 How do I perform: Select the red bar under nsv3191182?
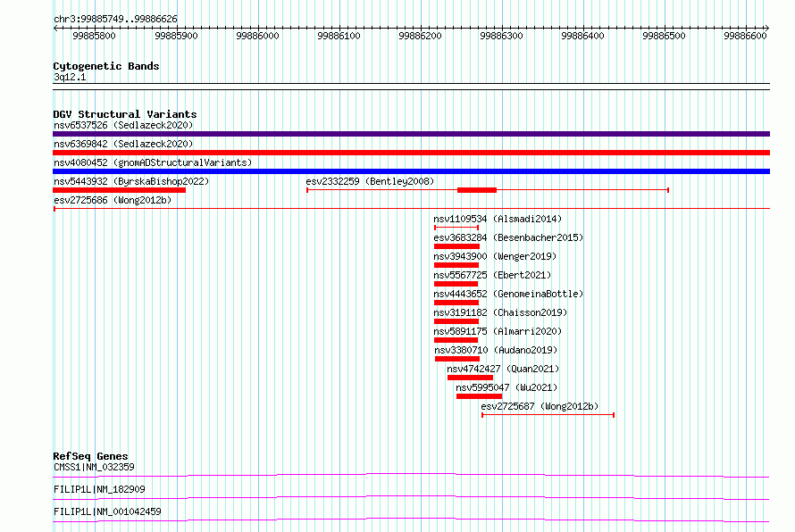click(456, 321)
